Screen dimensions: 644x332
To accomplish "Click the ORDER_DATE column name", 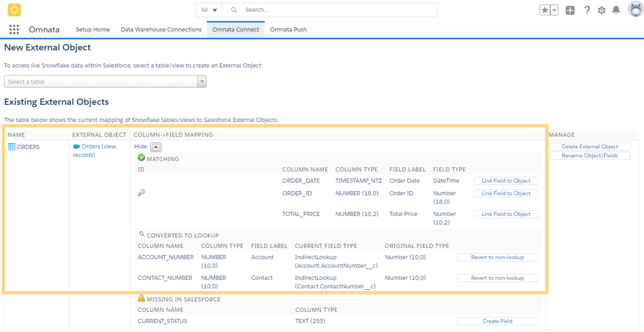I will coord(301,181).
